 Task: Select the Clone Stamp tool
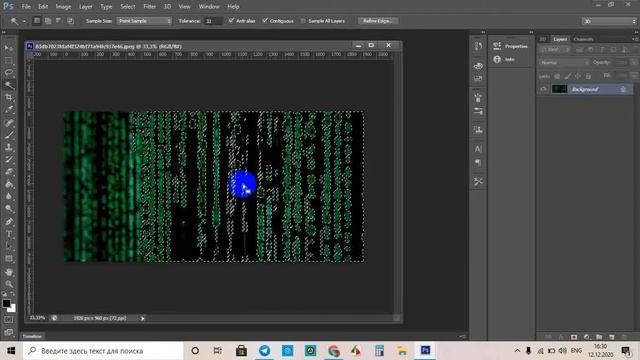(x=9, y=147)
